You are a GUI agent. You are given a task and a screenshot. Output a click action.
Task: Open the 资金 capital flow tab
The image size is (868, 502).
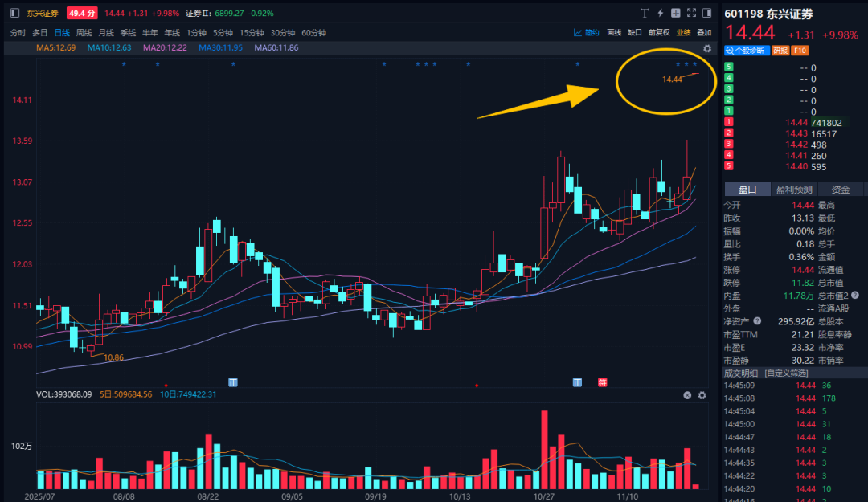point(841,190)
